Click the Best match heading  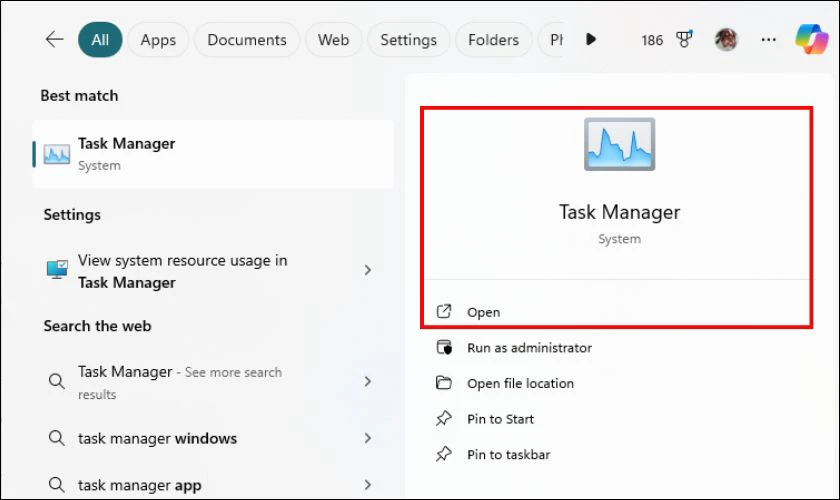click(x=79, y=96)
